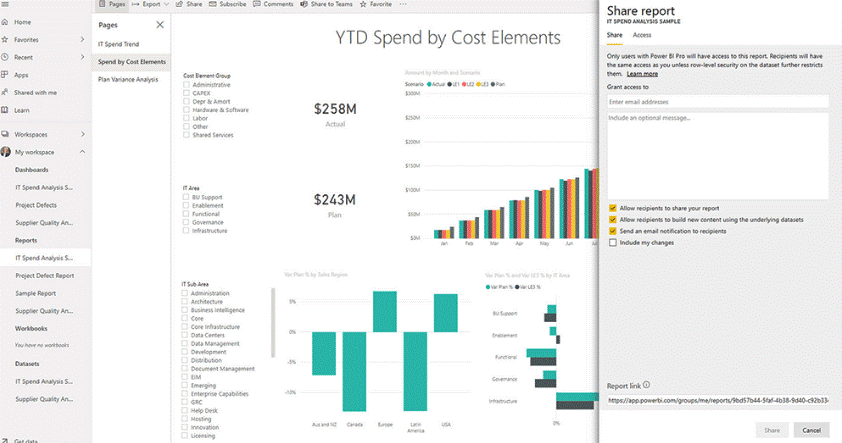Uncheck Allow recipients to build new content
The height and width of the screenshot is (443, 842).
(613, 220)
